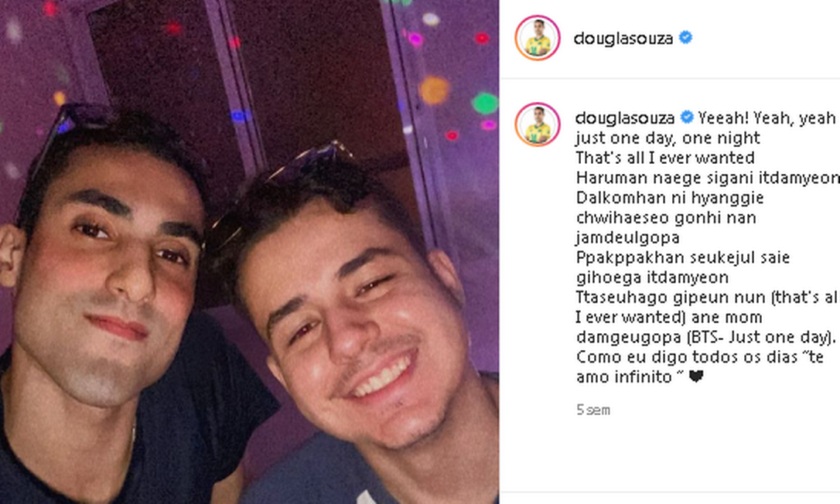Click the 'amo infinito' caption text
Image resolution: width=840 pixels, height=504 pixels.
click(623, 377)
